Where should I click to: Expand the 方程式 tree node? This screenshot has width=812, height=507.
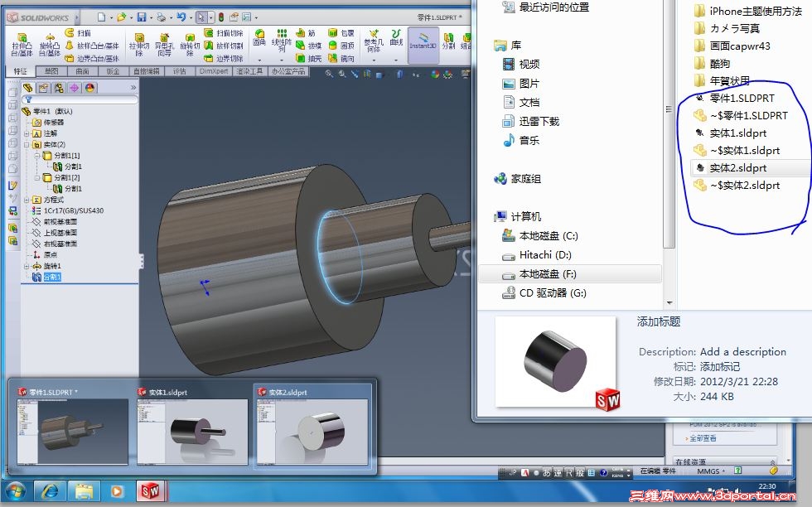click(x=27, y=200)
